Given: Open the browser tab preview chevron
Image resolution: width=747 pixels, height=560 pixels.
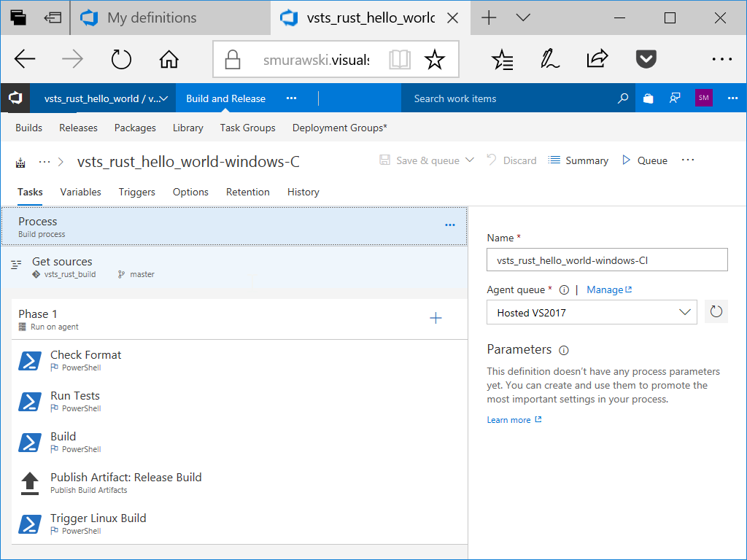Looking at the screenshot, I should [523, 17].
